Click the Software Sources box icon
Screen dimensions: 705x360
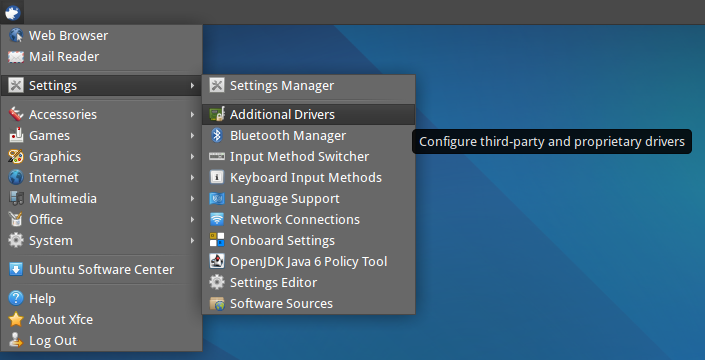point(217,304)
